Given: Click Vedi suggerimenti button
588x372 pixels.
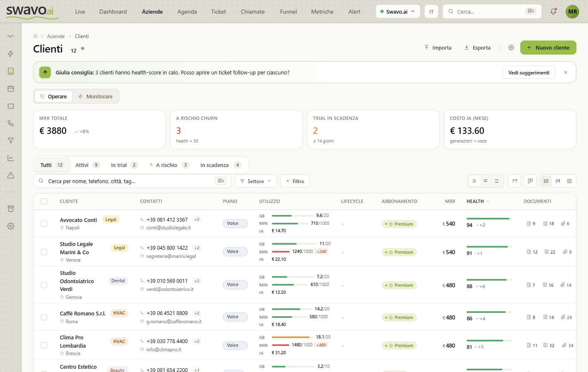Looking at the screenshot, I should [x=529, y=72].
